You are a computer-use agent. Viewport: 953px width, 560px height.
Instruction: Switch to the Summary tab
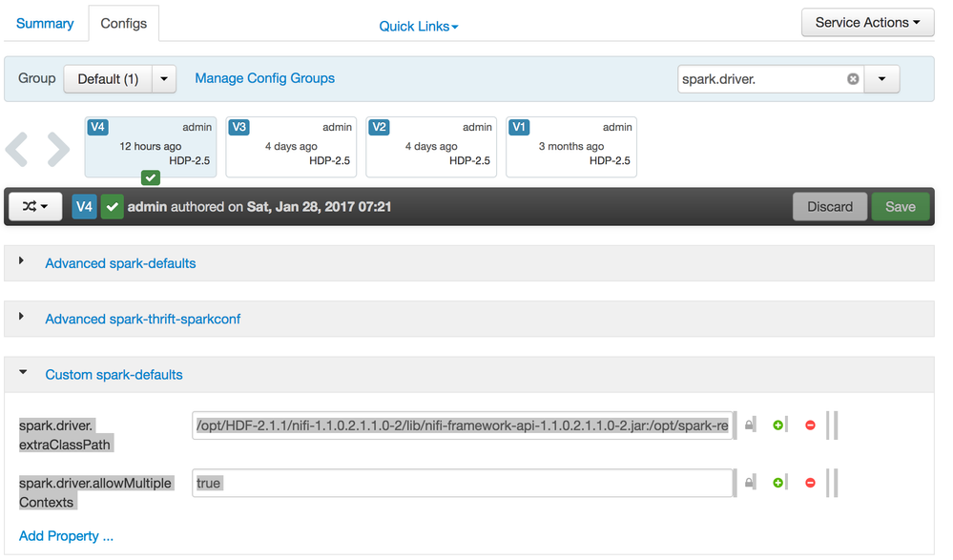point(44,22)
